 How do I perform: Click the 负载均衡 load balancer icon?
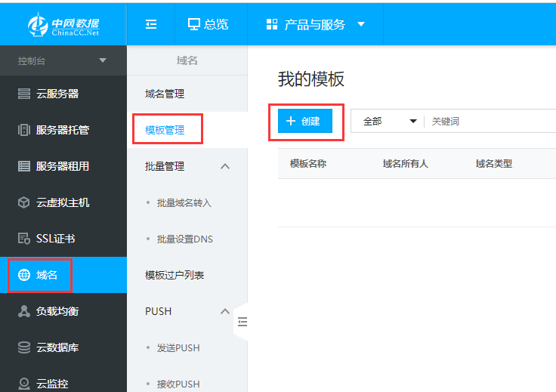pos(24,311)
